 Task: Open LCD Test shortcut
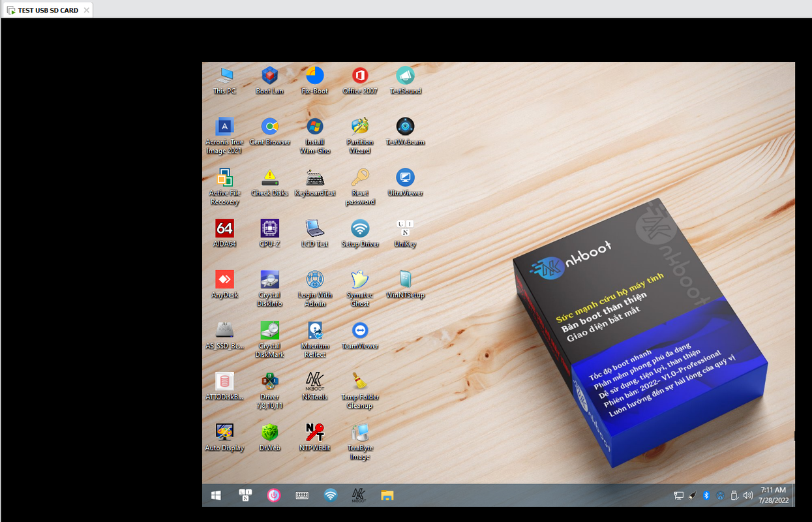coord(315,234)
